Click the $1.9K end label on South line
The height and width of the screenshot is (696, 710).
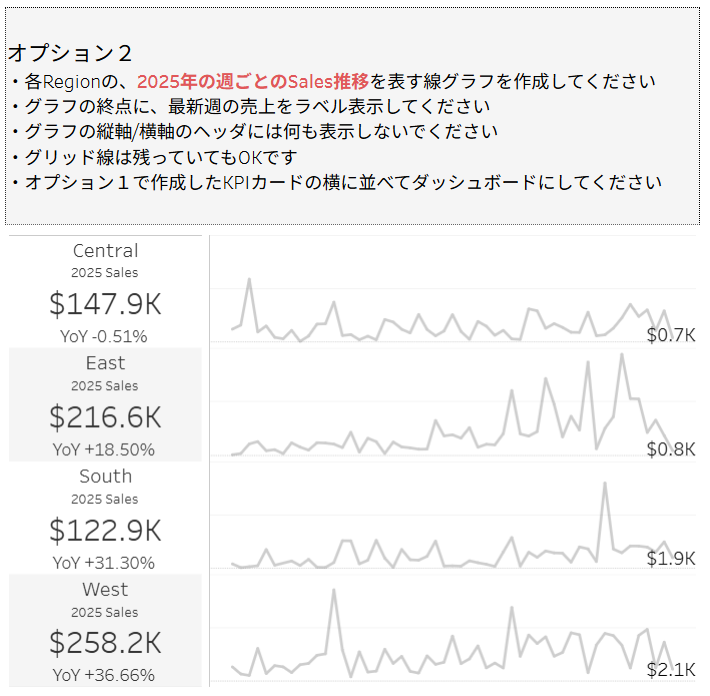670,558
